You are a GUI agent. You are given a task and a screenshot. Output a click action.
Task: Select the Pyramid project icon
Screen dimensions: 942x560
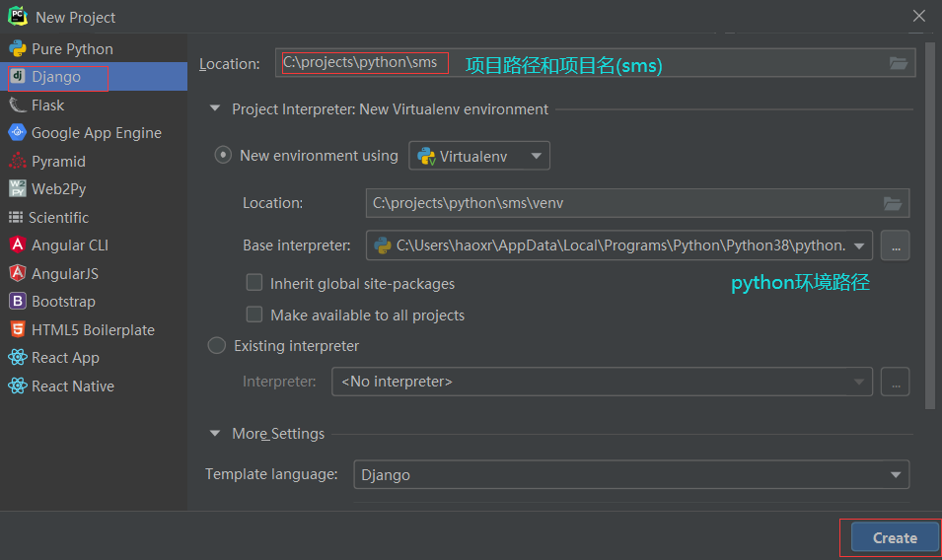point(17,162)
